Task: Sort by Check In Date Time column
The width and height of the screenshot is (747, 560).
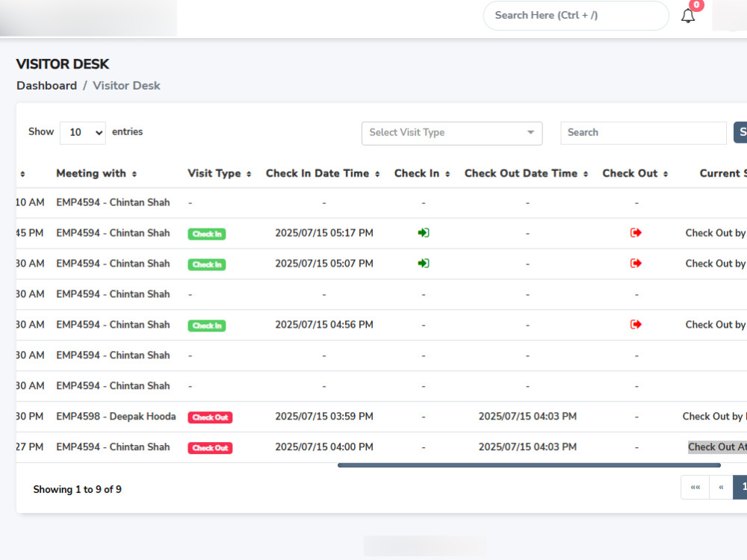Action: click(377, 174)
